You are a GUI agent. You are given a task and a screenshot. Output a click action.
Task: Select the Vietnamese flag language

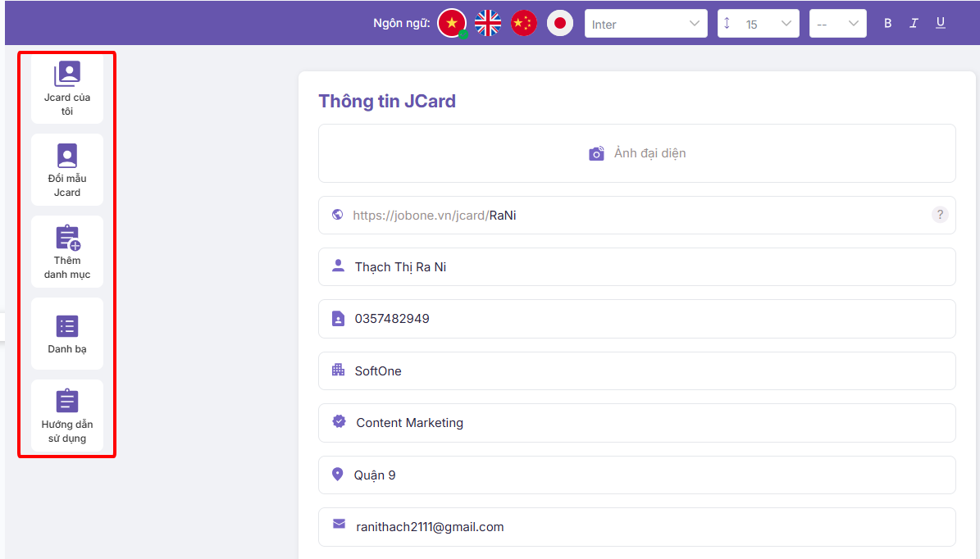pos(452,24)
